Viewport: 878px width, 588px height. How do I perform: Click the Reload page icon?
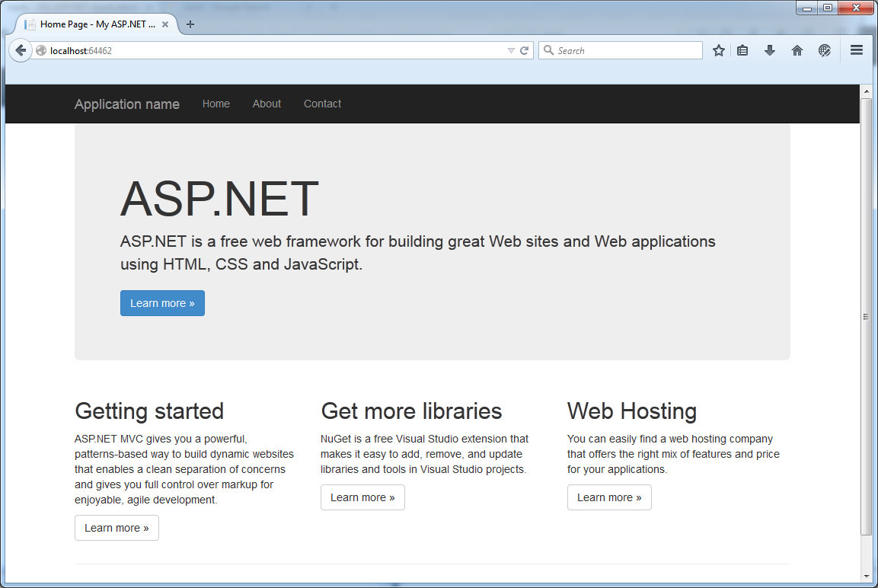pos(524,50)
